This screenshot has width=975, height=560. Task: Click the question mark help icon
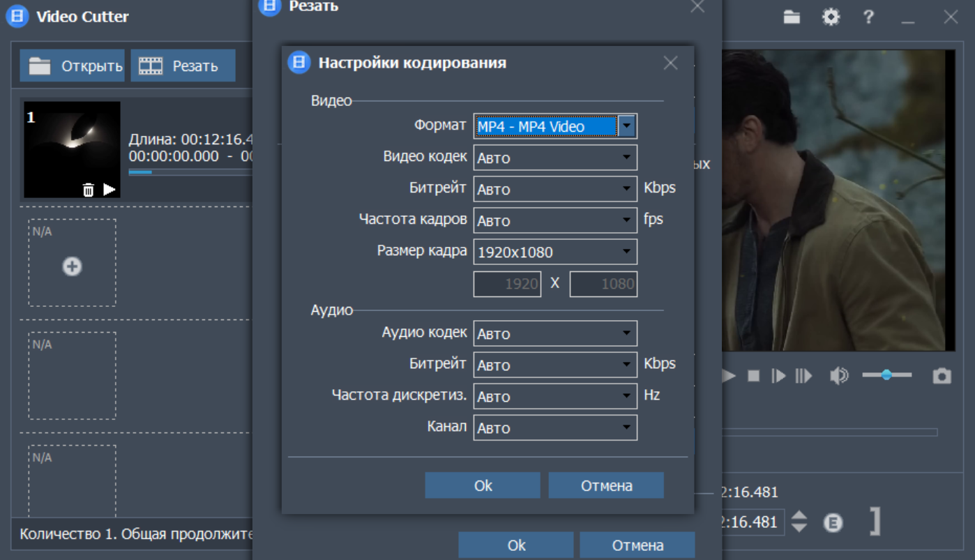click(868, 17)
